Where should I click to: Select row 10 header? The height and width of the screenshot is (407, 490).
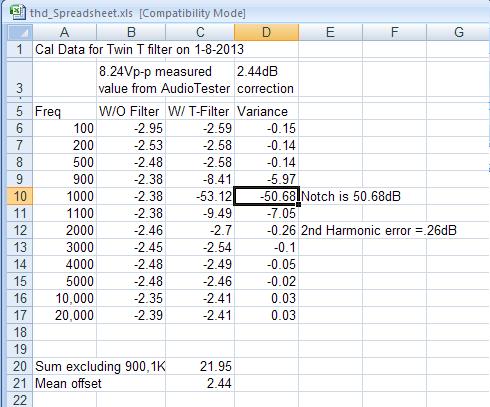click(20, 196)
